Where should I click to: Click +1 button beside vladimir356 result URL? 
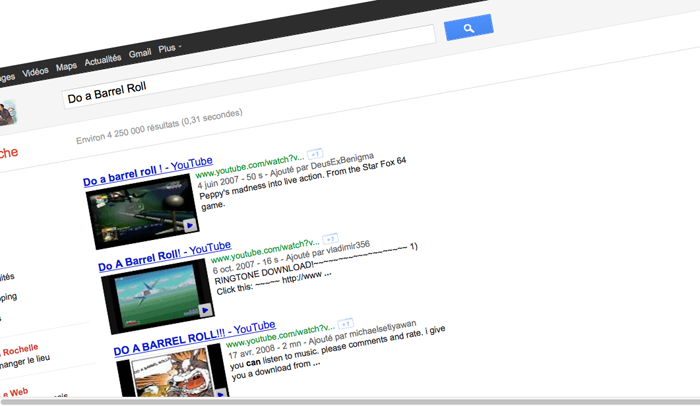click(329, 239)
